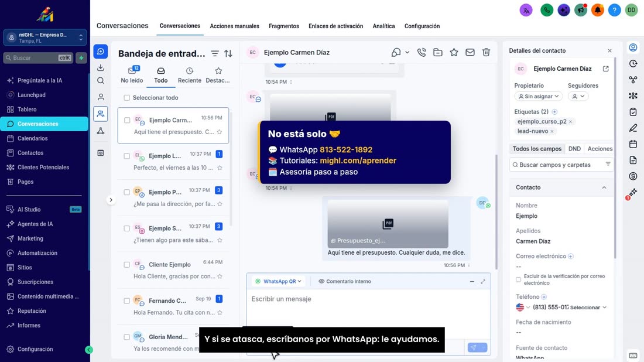Viewport: 644px width, 362px height.
Task: Click the team inbox people icon
Action: click(101, 114)
